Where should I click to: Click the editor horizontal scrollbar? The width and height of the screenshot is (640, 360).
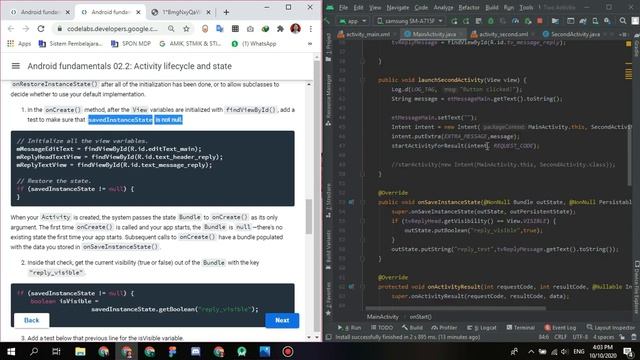click(x=456, y=308)
